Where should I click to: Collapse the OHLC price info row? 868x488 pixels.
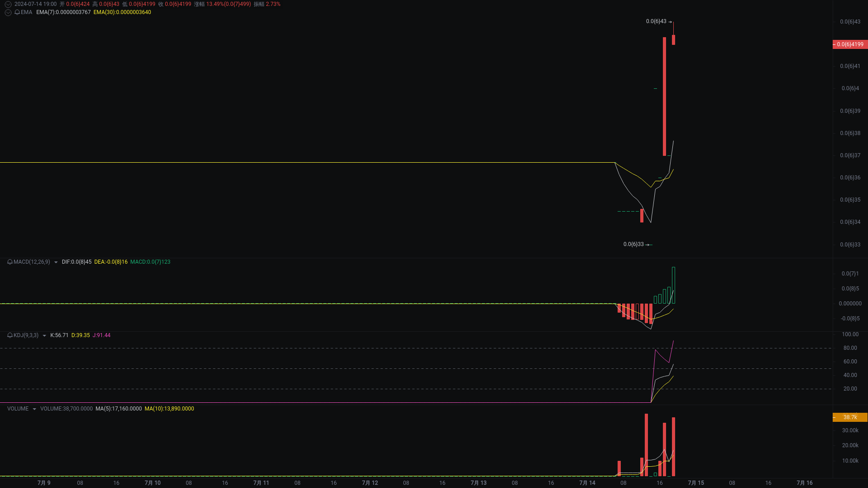click(7, 4)
